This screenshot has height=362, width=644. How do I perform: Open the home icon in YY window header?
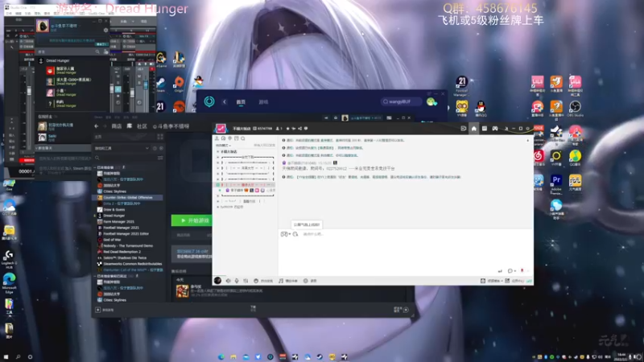click(473, 129)
